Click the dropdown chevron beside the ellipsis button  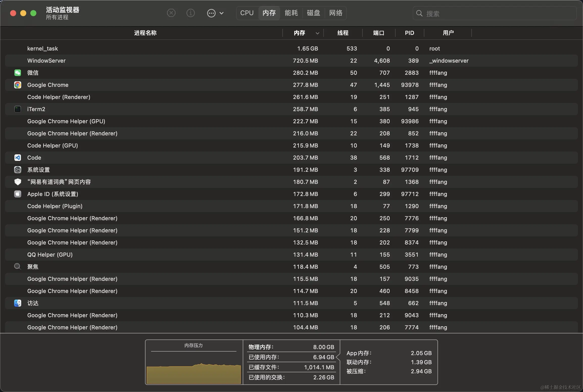(222, 13)
